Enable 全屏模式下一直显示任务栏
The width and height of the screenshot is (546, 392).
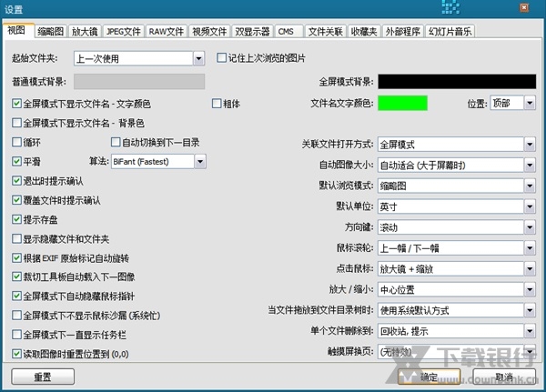pos(16,335)
